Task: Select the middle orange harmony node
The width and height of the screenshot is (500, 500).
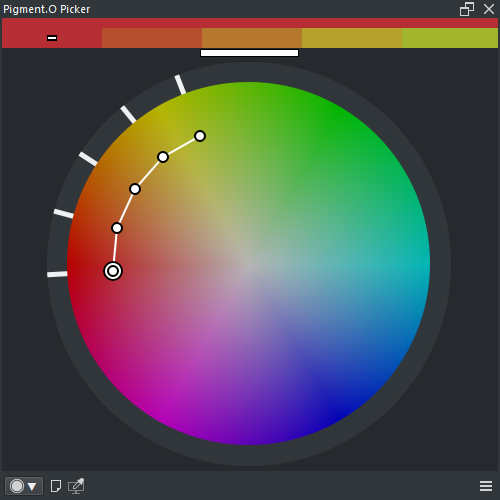Action: pyautogui.click(x=135, y=189)
